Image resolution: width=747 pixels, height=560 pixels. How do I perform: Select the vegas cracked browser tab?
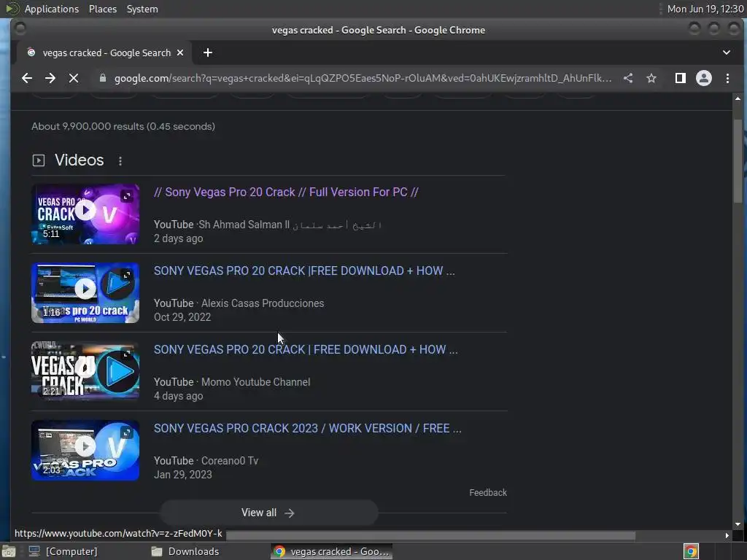(x=105, y=52)
